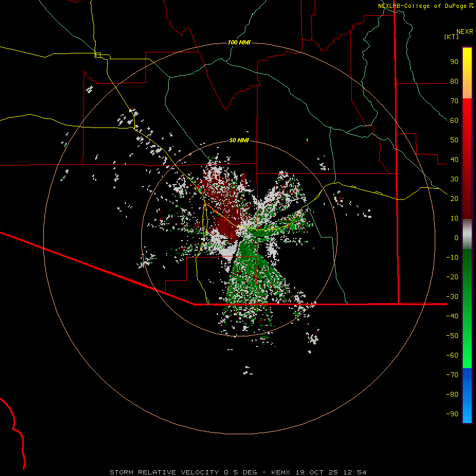Click the positive 70 scale value
Image resolution: width=476 pixels, height=476 pixels.
click(454, 101)
